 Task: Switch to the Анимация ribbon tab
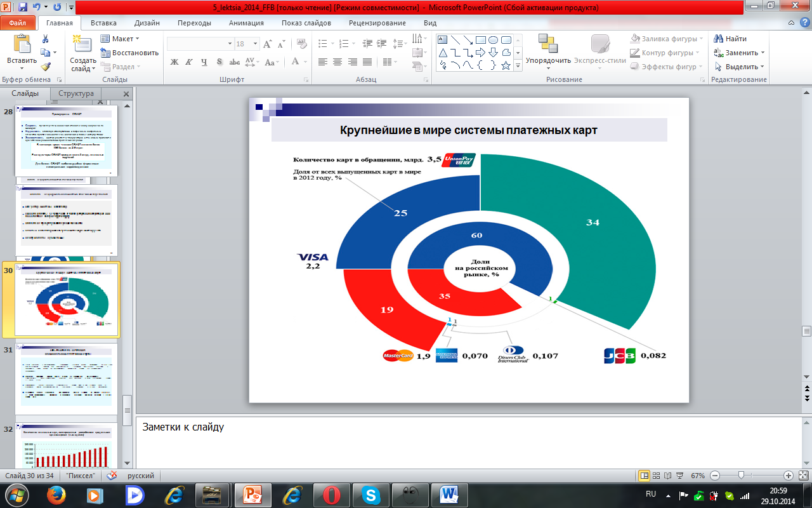point(246,23)
